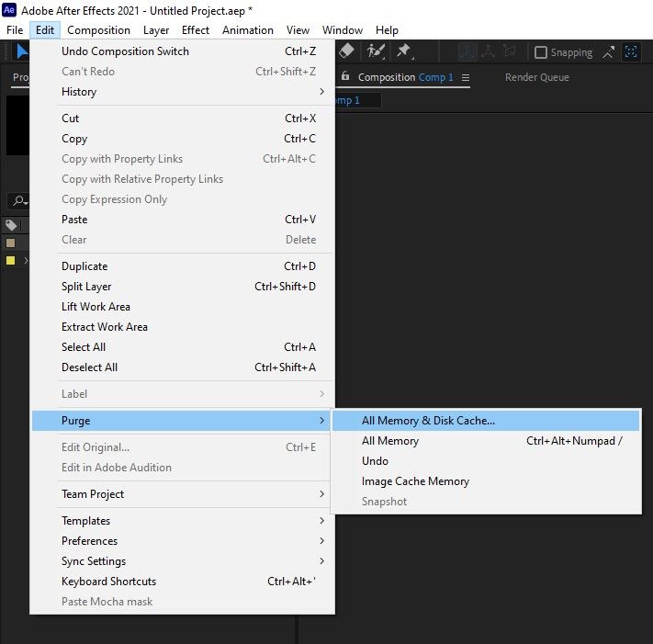This screenshot has height=644, width=653.
Task: Expand the Sync Settings submenu
Action: (322, 561)
